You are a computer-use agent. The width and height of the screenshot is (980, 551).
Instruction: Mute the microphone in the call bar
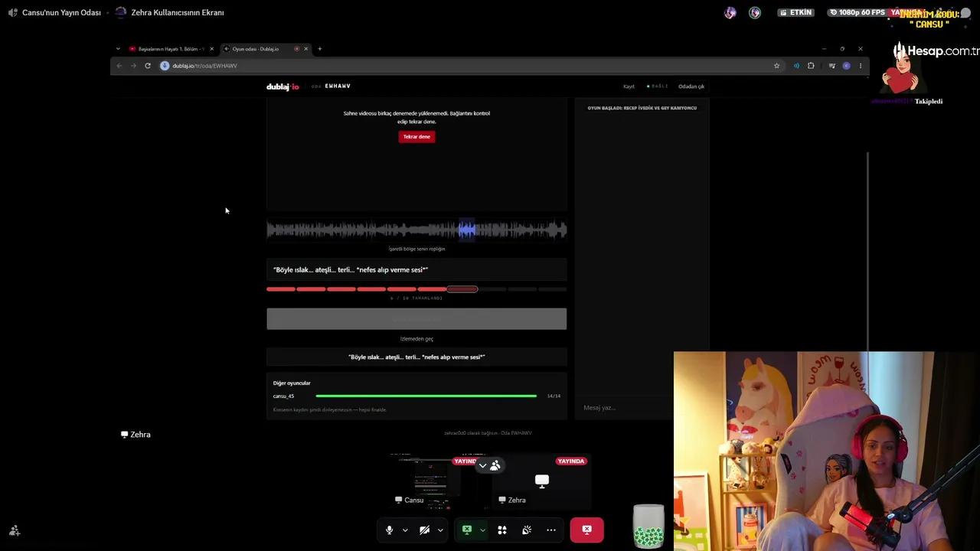click(389, 530)
